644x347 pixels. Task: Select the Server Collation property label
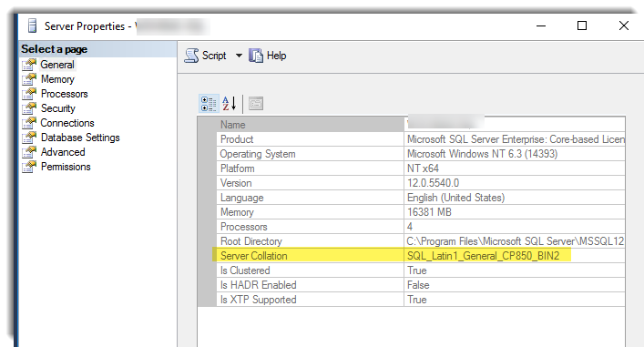coord(254,256)
